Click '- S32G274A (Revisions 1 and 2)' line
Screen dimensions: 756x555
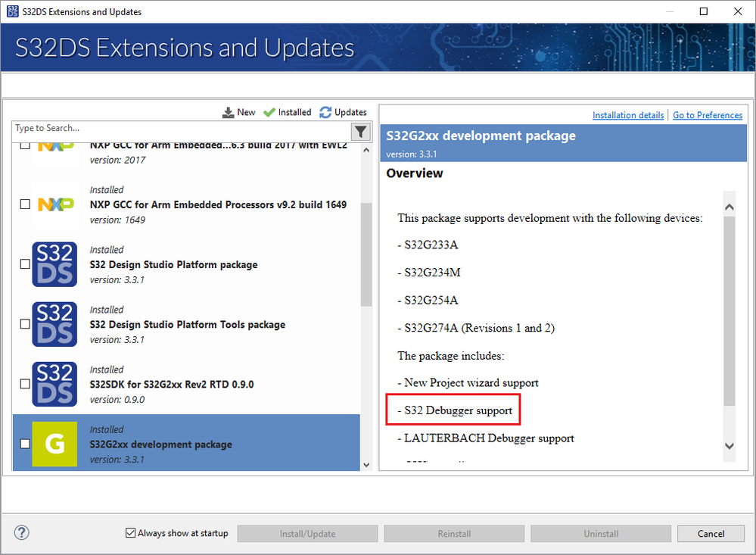tap(476, 328)
